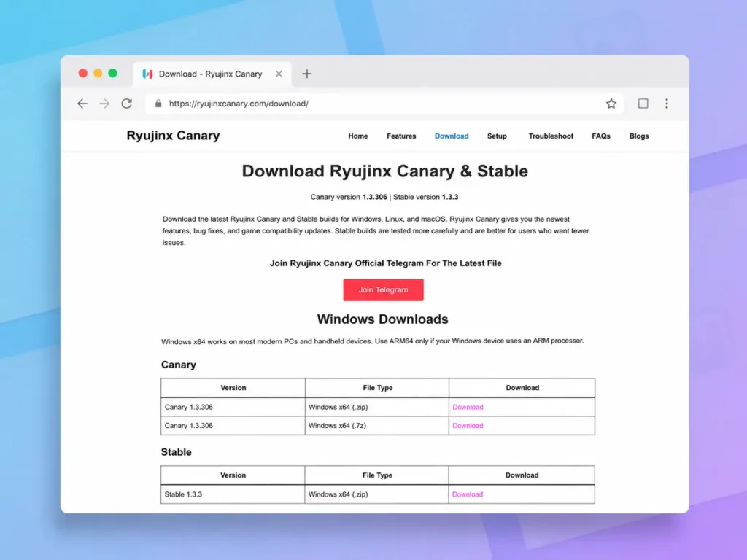Click the 'Download Ryujinx Canary & Stable' heading
Viewport: 747px width, 560px height.
pyautogui.click(x=384, y=171)
